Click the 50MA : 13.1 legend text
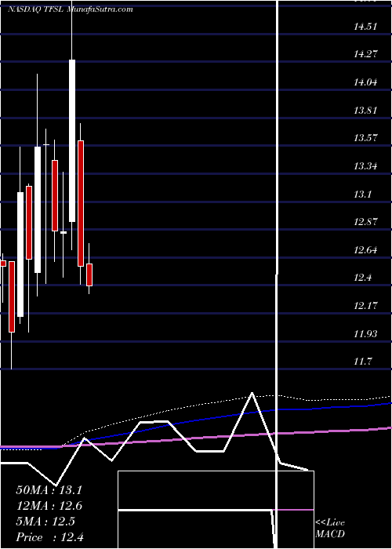Screen dimensions: 392x549 tap(49, 490)
